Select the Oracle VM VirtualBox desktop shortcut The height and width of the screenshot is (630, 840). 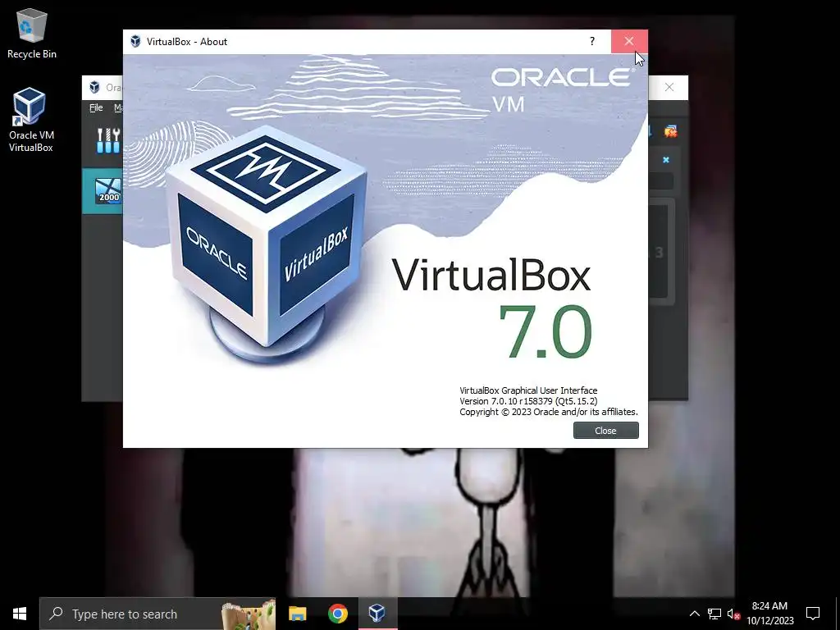pyautogui.click(x=30, y=120)
